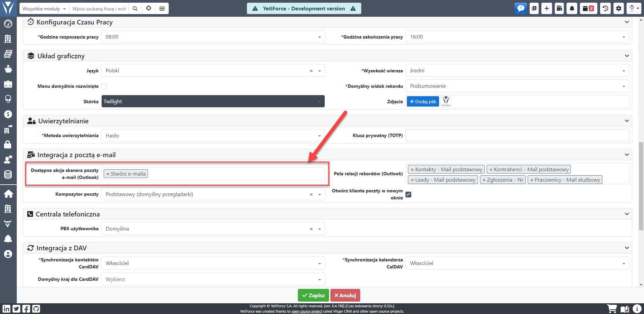Click the quick create plus icon
The height and width of the screenshot is (314, 644).
(547, 8)
